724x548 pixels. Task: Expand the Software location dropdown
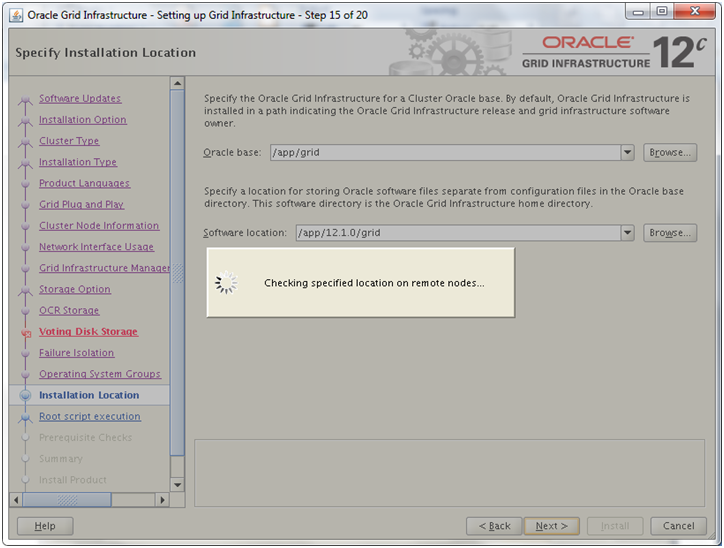[627, 233]
